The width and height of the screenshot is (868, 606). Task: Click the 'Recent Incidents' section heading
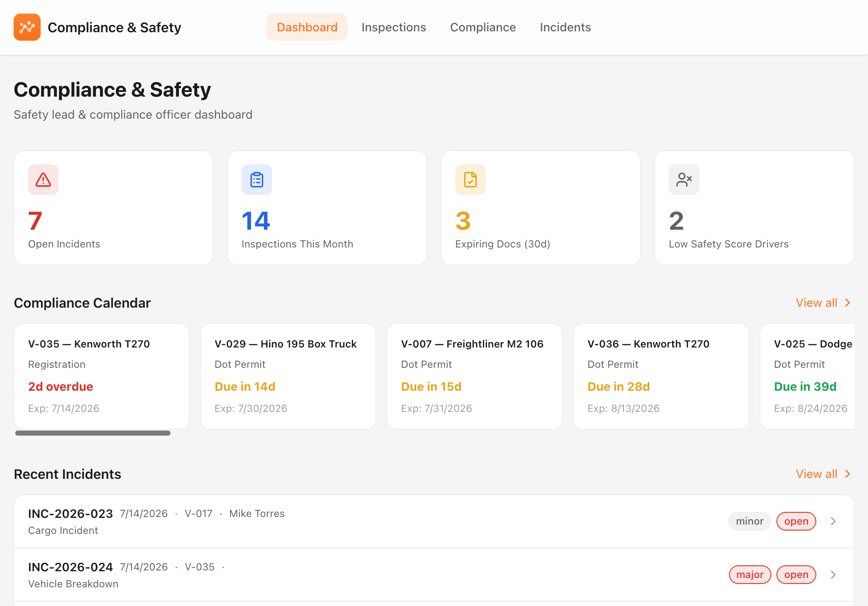(x=67, y=474)
